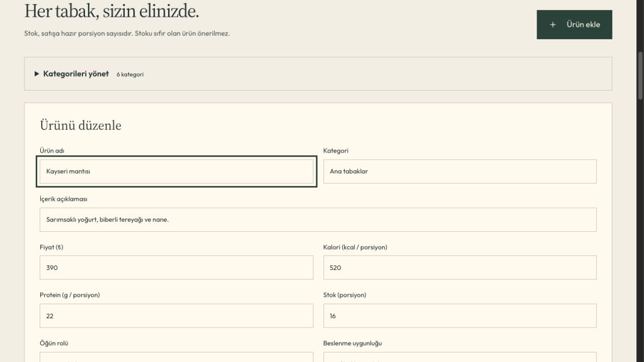Click the Kalori (kcal / porsiyon) label
Screen dimensions: 644x362
click(355, 247)
